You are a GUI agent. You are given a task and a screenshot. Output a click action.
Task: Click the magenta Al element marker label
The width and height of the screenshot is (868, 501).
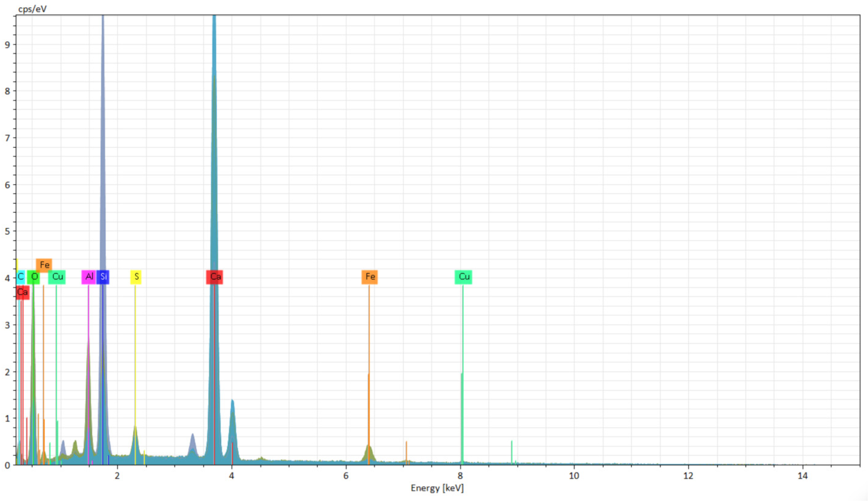coord(89,277)
